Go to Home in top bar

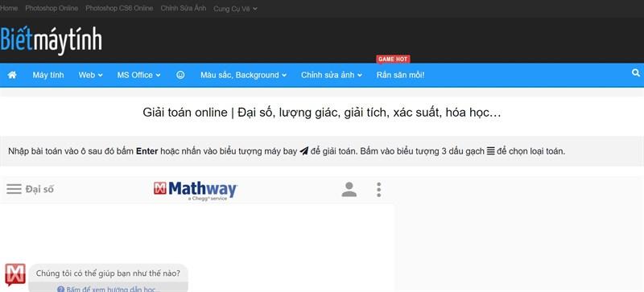click(x=9, y=8)
